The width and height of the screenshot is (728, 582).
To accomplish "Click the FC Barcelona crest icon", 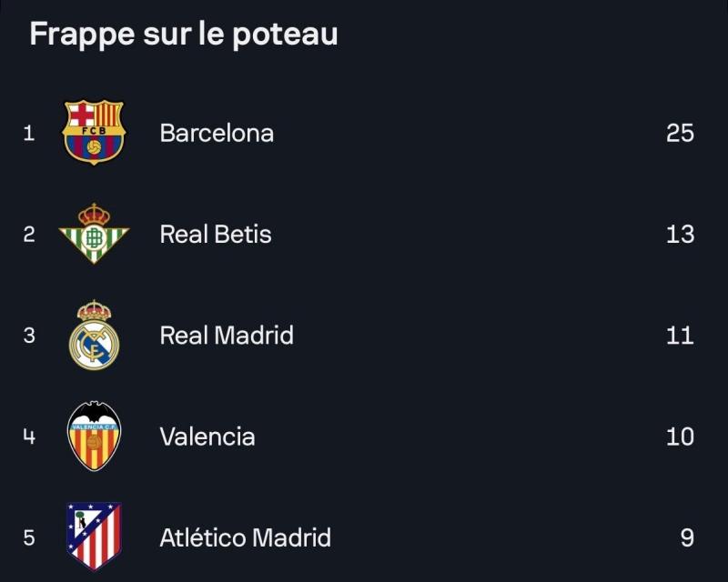I will click(94, 132).
